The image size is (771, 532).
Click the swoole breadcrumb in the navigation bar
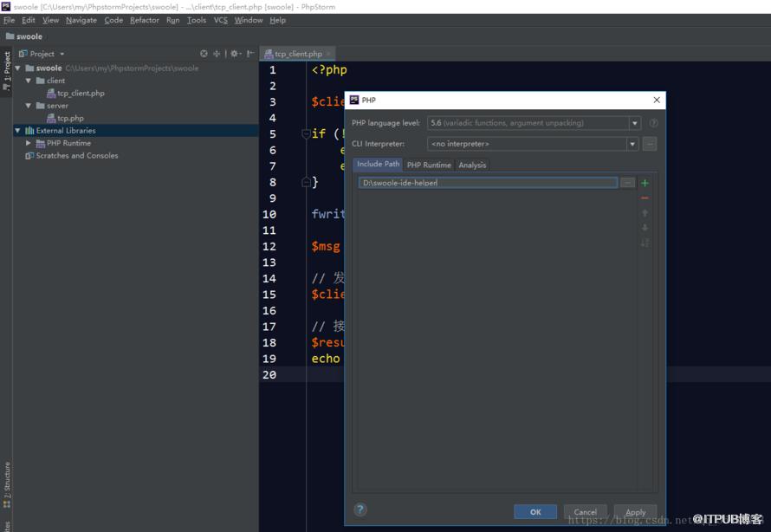(24, 36)
